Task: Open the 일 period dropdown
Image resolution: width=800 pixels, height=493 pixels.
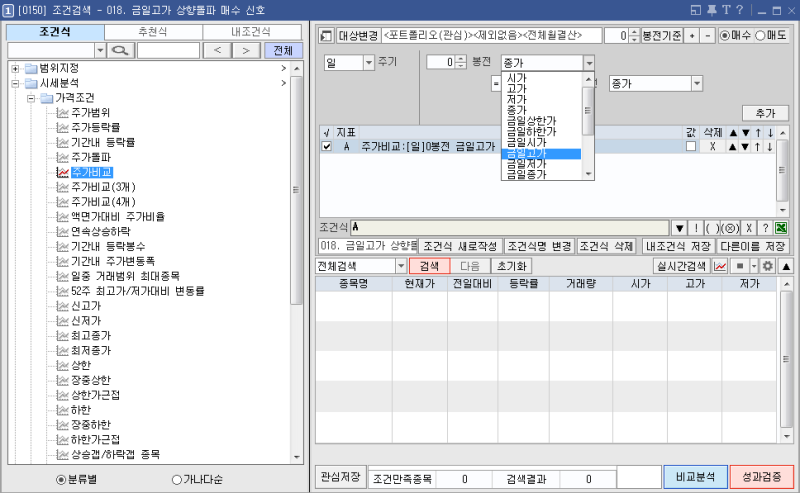Action: (369, 62)
